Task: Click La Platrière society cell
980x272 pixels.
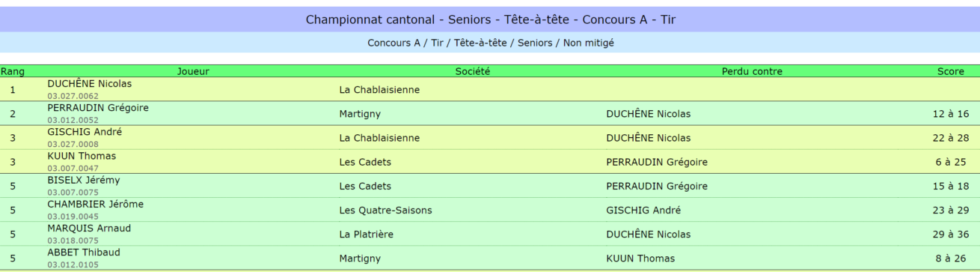Action: point(373,235)
